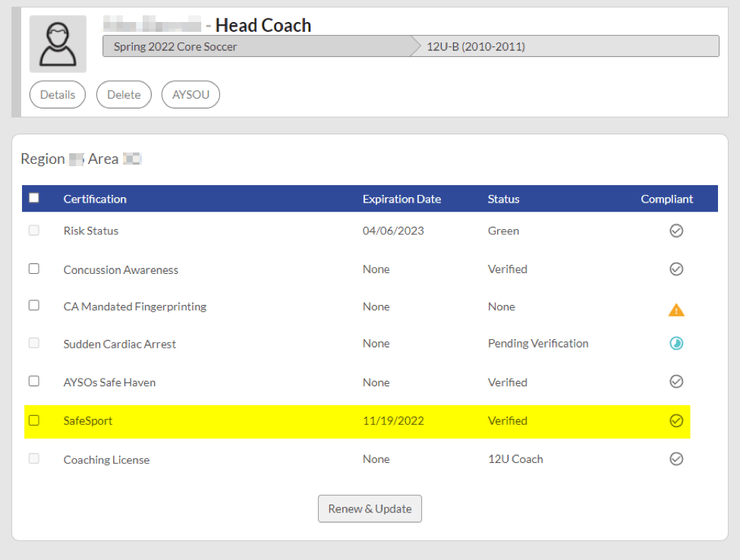
Task: Open the AYSOU button
Action: point(191,94)
